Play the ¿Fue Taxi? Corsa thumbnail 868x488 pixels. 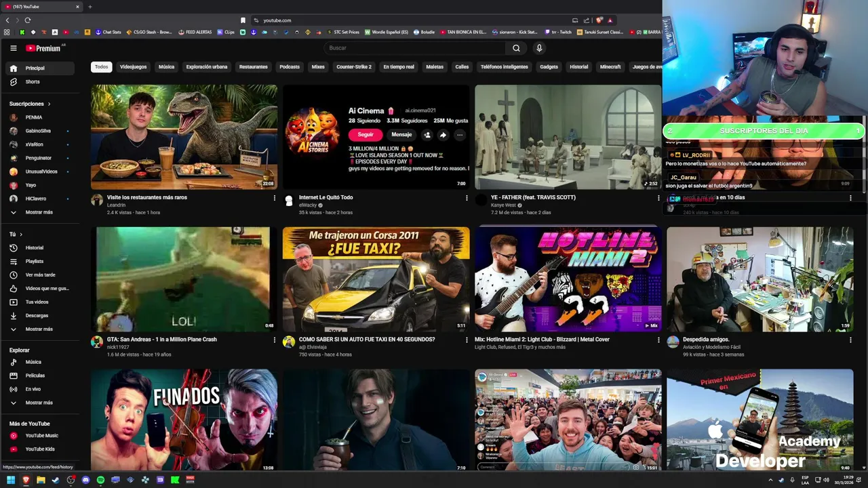point(376,279)
